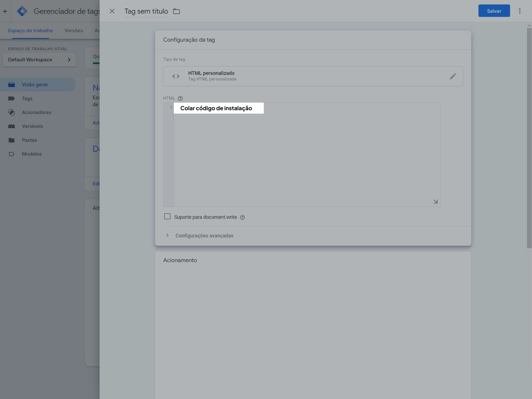532x399 pixels.
Task: Click the vertical scrollbar on the right
Action: click(529, 139)
